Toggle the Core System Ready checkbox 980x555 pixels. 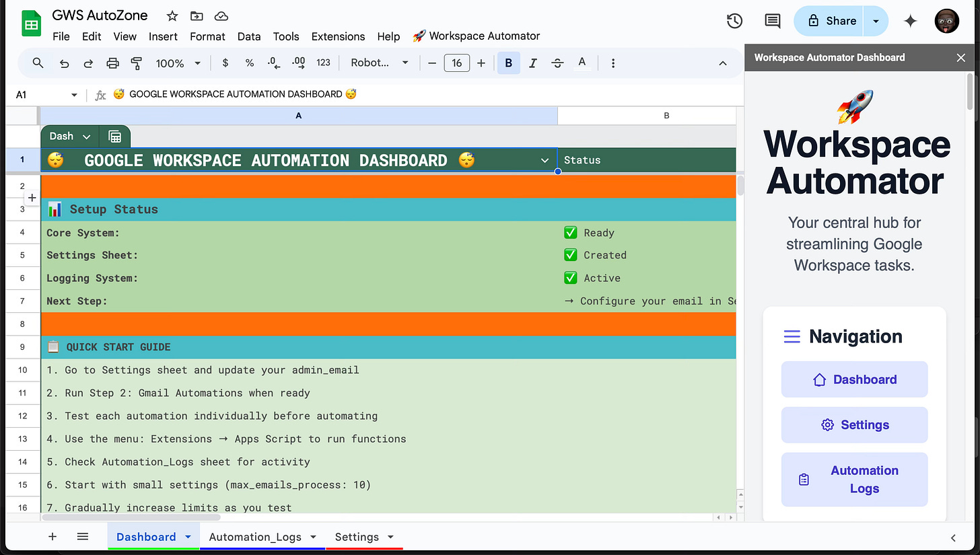pyautogui.click(x=570, y=232)
